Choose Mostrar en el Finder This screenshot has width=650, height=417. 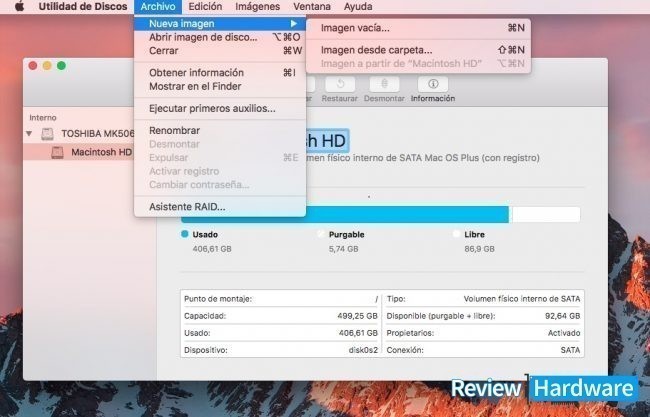click(220, 86)
